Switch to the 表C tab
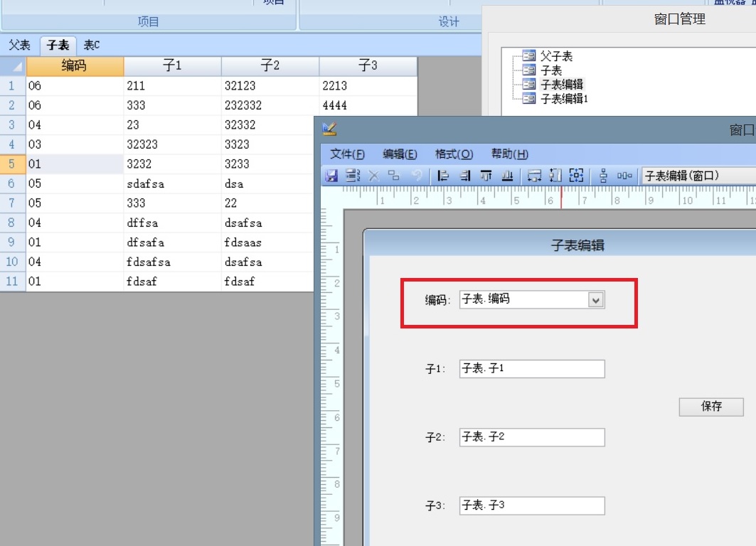The height and width of the screenshot is (546, 756). click(92, 45)
